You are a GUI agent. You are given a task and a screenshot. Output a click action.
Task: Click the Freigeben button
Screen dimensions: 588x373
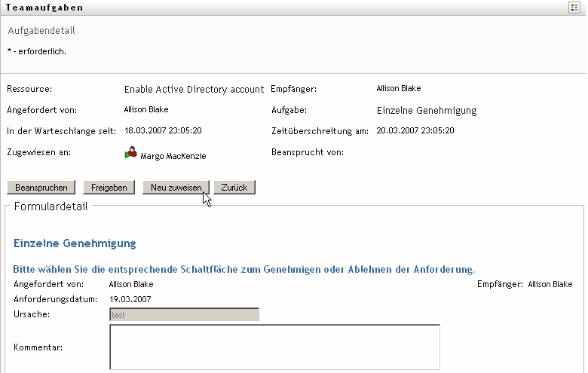point(109,188)
